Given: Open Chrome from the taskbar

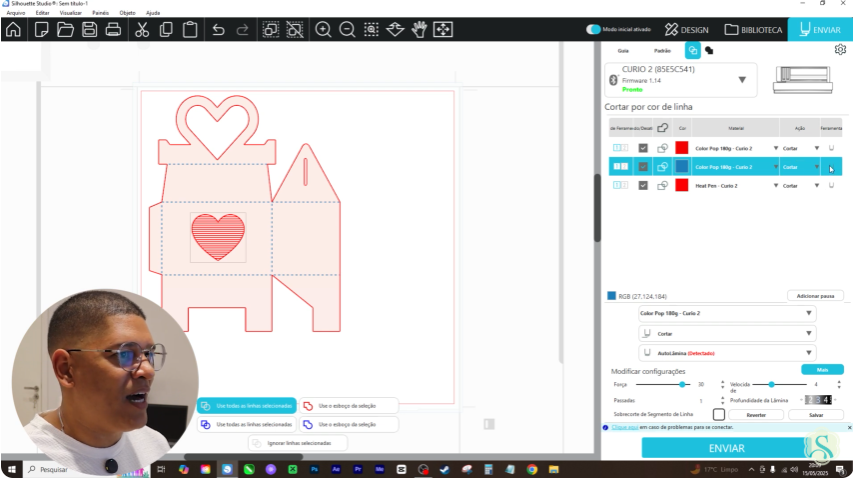Looking at the screenshot, I should [x=531, y=469].
